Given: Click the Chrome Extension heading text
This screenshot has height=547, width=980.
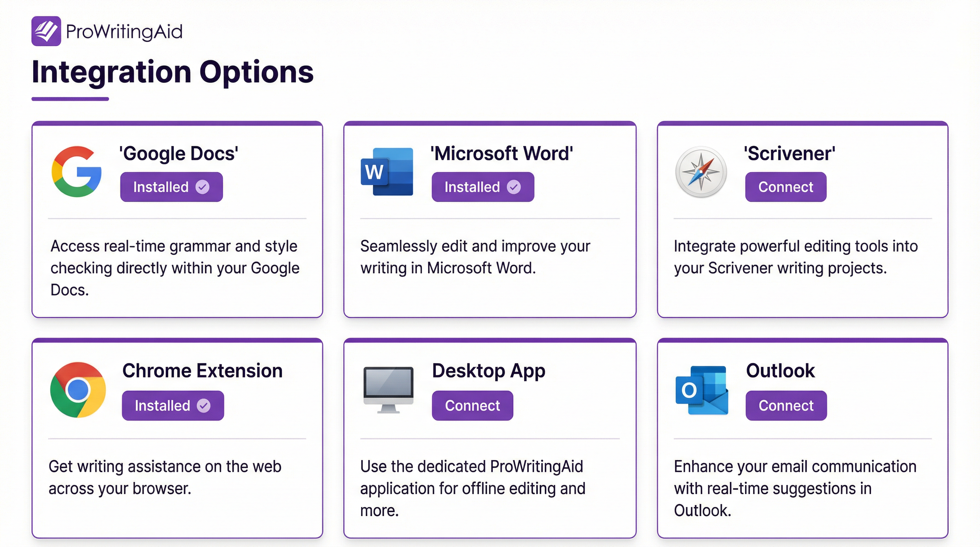Looking at the screenshot, I should tap(202, 370).
